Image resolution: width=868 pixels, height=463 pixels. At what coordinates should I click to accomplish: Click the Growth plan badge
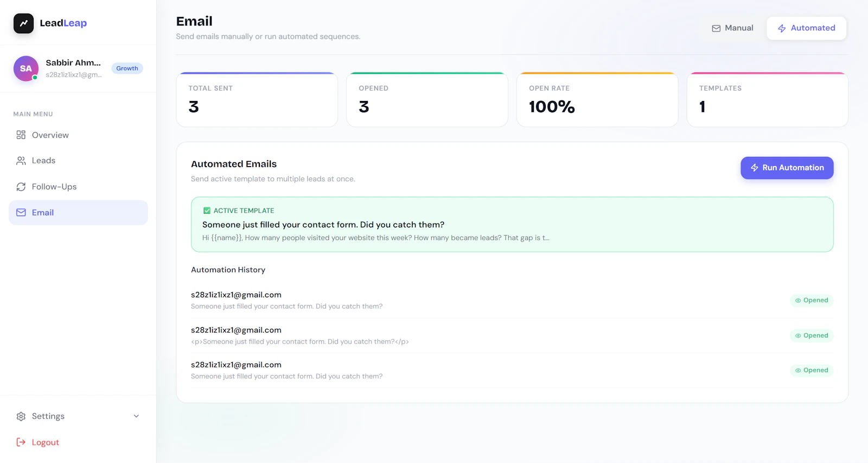tap(127, 68)
